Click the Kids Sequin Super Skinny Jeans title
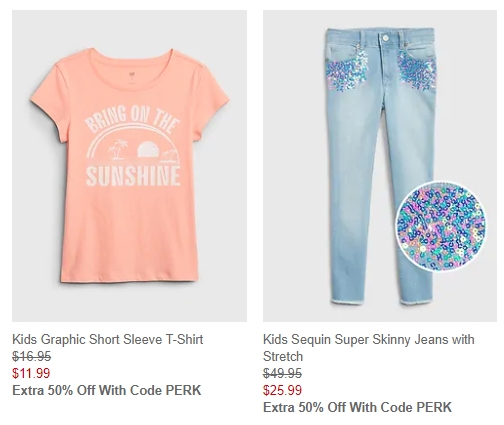The width and height of the screenshot is (504, 425). point(368,348)
